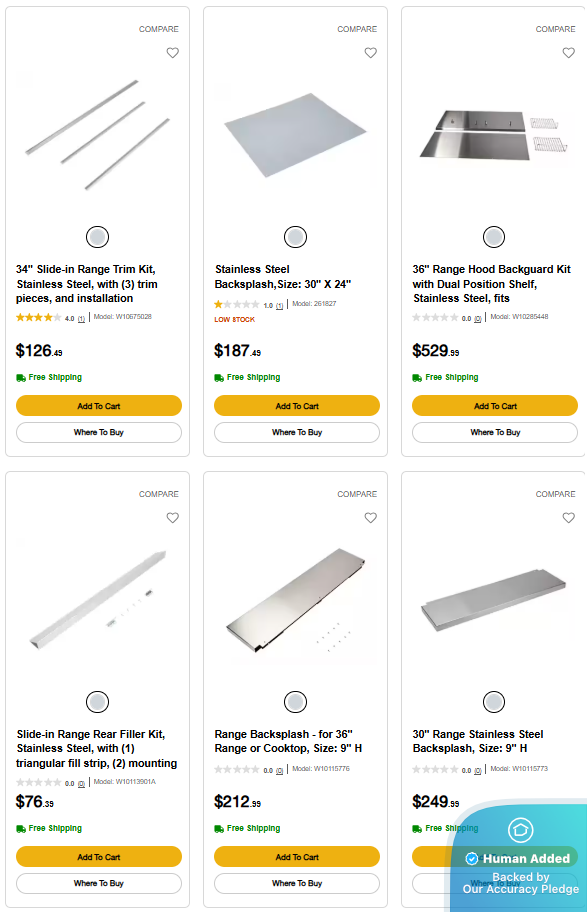Toggle Compare on 34" Slide-in Range Trim Kit
Image resolution: width=587 pixels, height=912 pixels.
click(x=159, y=29)
